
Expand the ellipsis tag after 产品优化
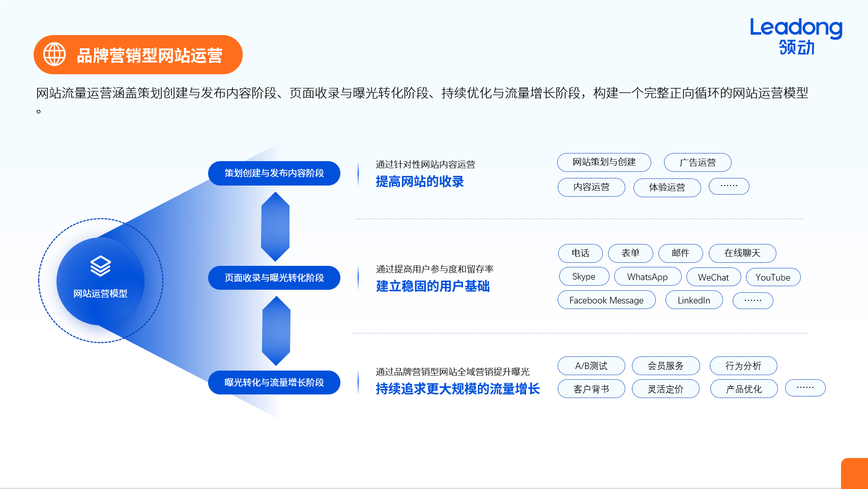pyautogui.click(x=805, y=387)
